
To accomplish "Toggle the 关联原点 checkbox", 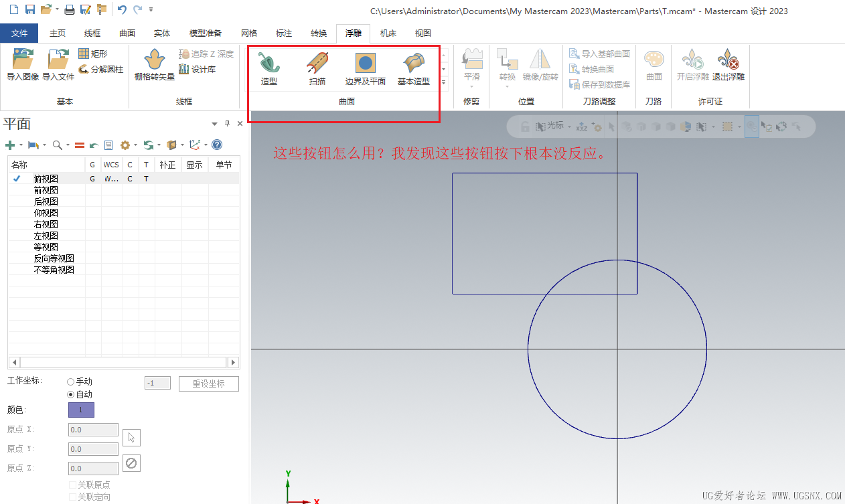I will [x=72, y=485].
